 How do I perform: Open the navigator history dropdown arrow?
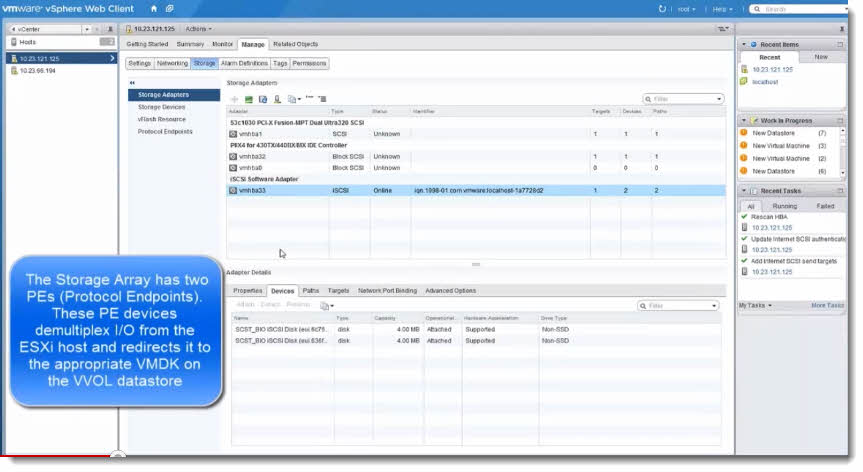(86, 29)
